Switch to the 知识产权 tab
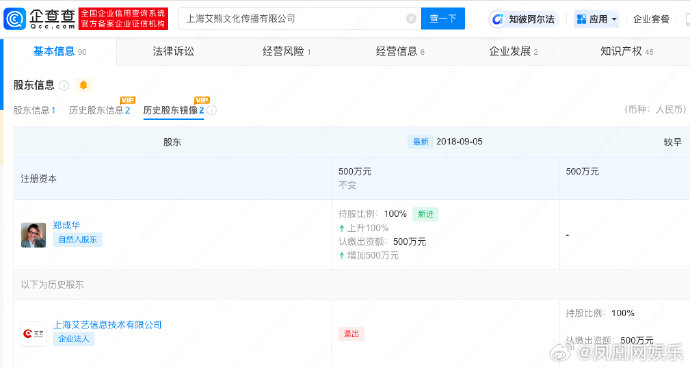This screenshot has width=690, height=368. click(x=627, y=52)
